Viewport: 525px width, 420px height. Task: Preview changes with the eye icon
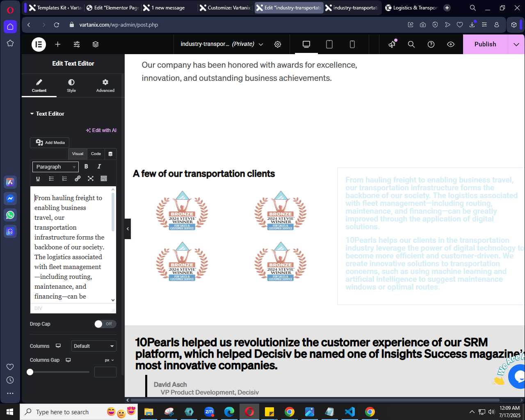click(451, 44)
